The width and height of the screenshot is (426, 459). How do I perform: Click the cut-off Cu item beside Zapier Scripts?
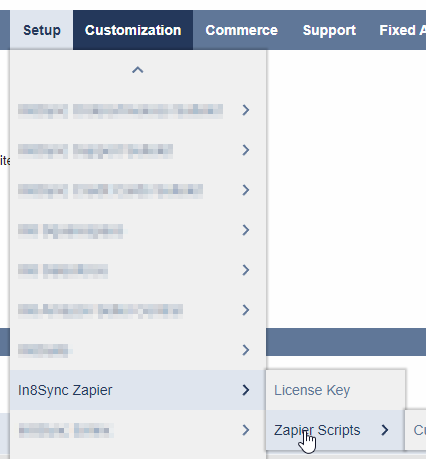pyautogui.click(x=419, y=430)
